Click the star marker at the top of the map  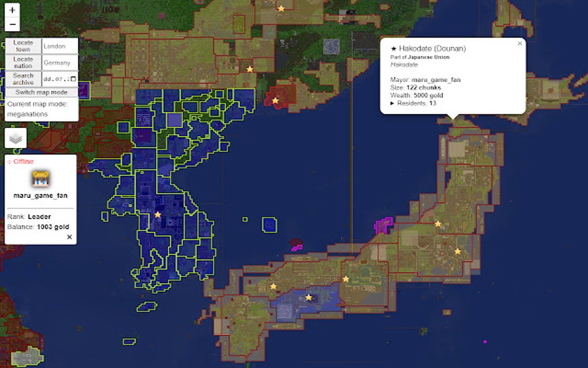[x=281, y=7]
